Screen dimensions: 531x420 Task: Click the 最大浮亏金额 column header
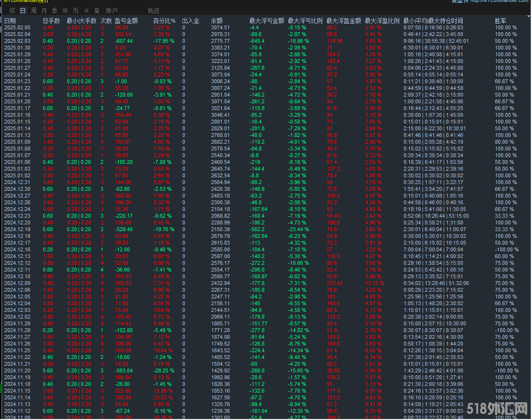[x=266, y=21]
